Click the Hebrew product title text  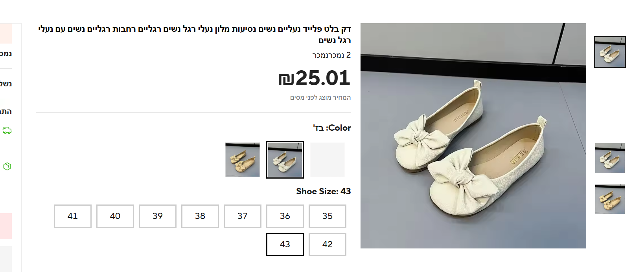(x=195, y=29)
